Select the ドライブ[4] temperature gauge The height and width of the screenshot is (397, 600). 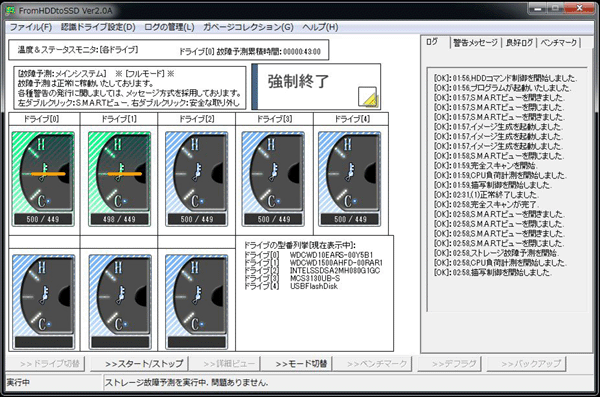[349, 179]
